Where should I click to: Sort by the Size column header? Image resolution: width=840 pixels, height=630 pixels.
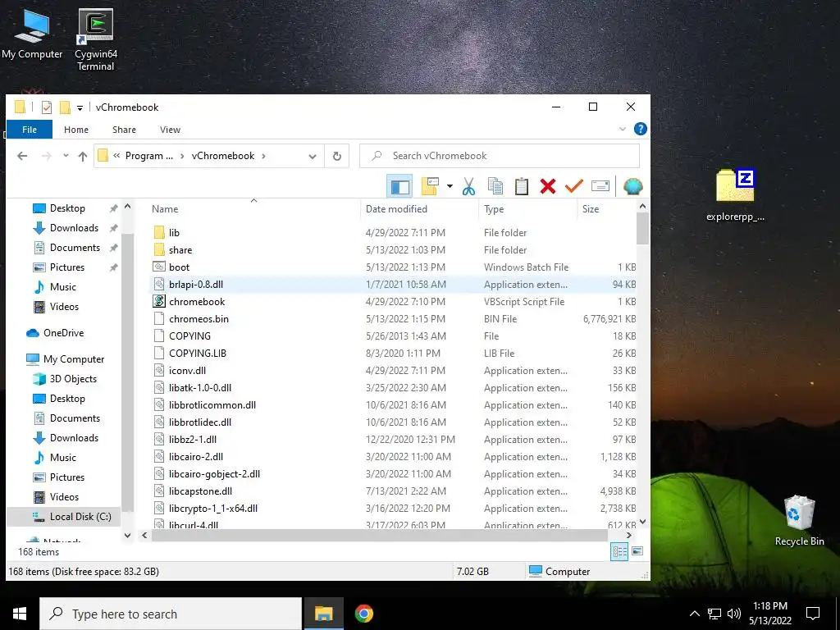click(x=607, y=209)
